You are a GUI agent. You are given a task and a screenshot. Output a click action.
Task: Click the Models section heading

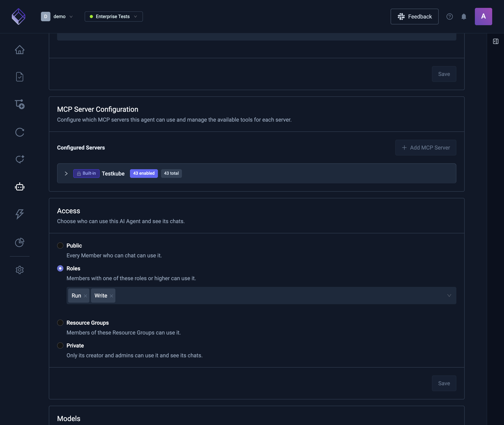[69, 419]
